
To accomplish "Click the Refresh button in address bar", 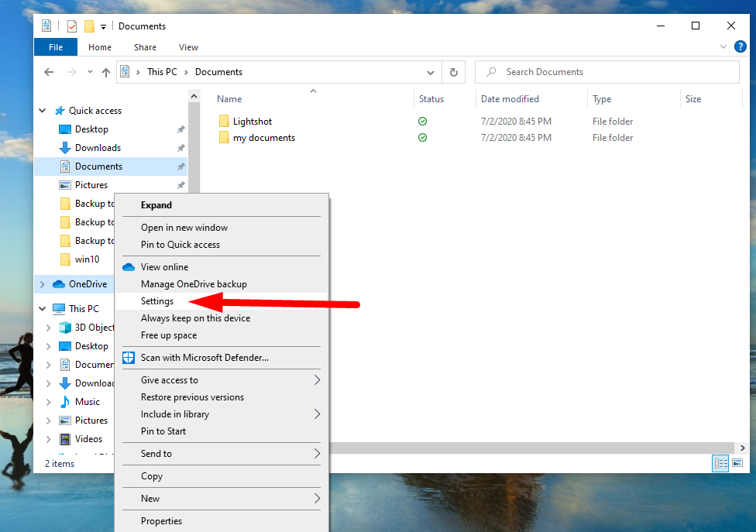I will (454, 72).
